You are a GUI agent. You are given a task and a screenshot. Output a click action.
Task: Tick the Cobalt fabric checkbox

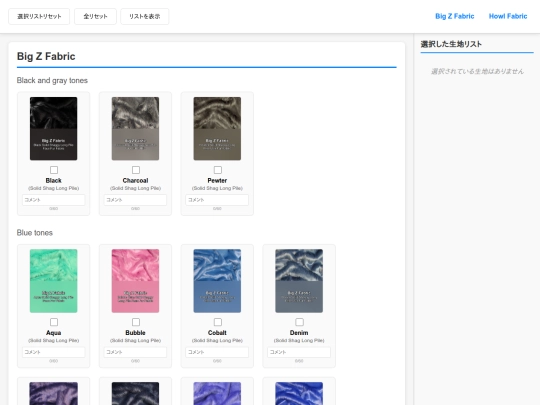(x=218, y=322)
